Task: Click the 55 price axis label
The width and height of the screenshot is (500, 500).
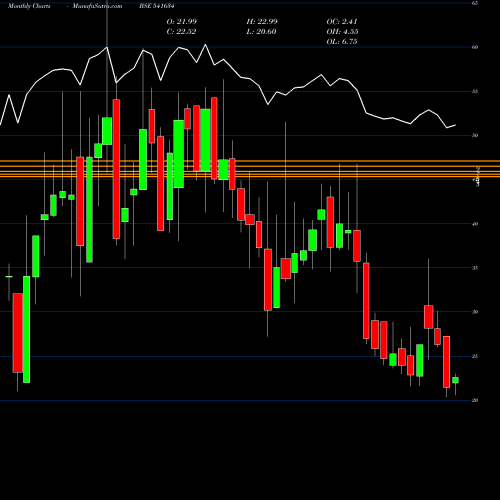Action: [475, 91]
